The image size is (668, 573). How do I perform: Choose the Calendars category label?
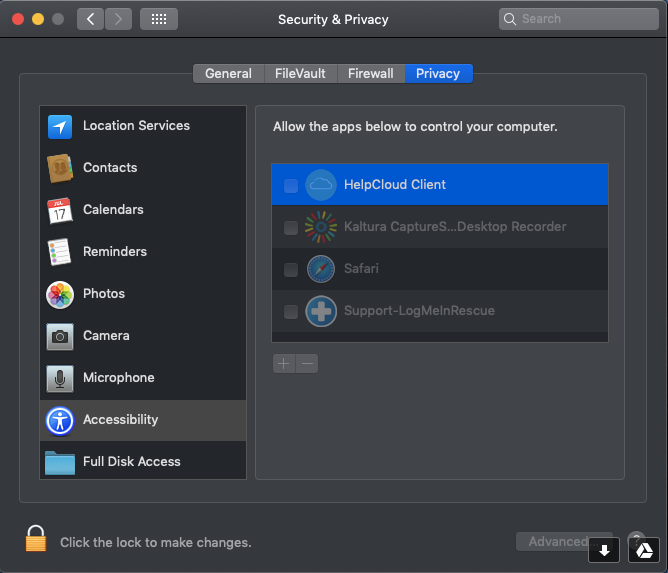pyautogui.click(x=113, y=210)
